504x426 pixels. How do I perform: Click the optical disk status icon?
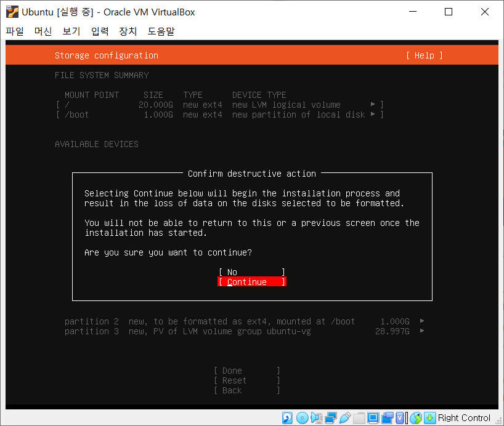coord(302,417)
